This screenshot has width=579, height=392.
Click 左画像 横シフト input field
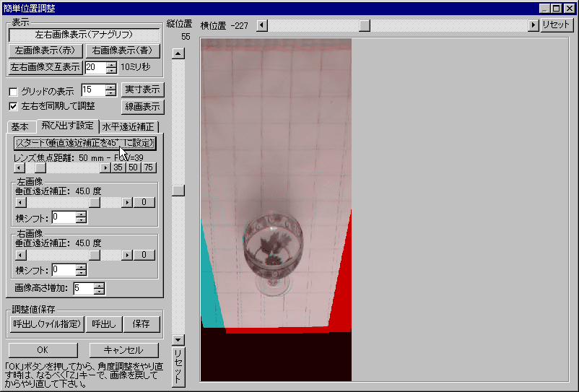point(64,217)
